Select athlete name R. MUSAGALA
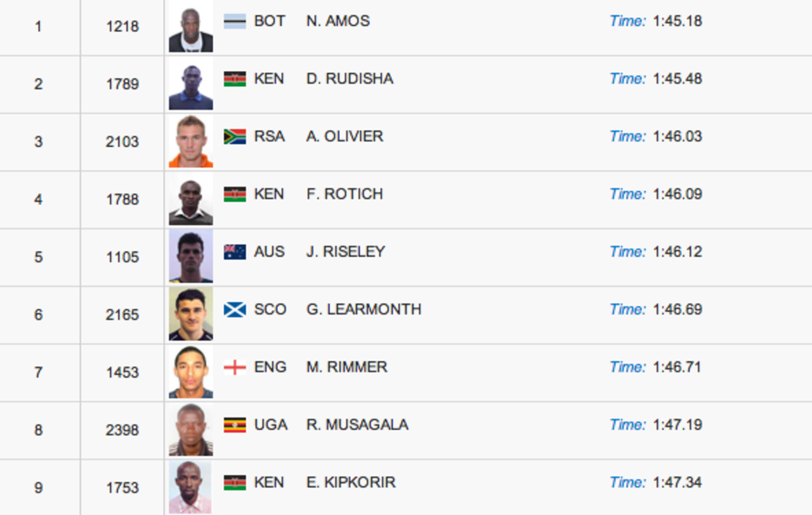The image size is (812, 515). (357, 425)
